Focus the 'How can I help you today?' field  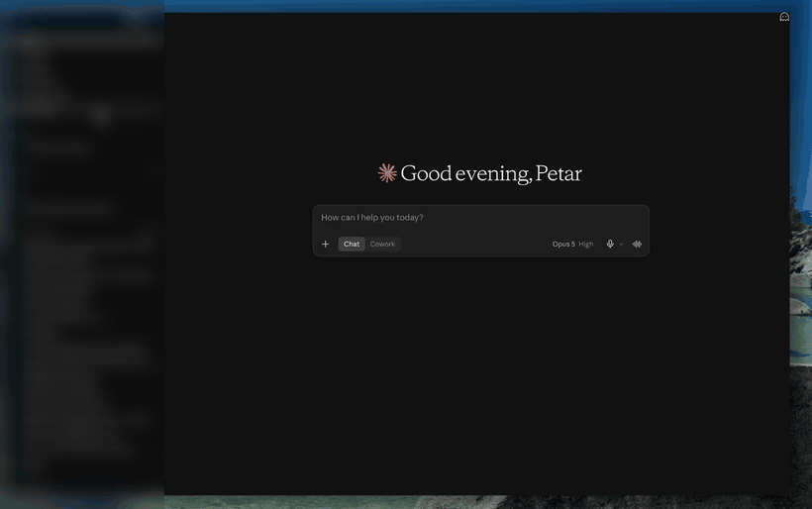480,218
